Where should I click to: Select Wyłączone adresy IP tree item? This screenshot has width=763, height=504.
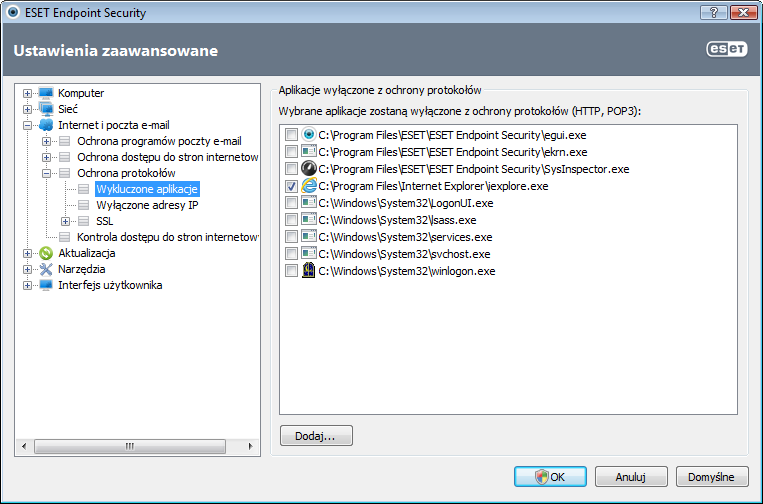[x=147, y=205]
